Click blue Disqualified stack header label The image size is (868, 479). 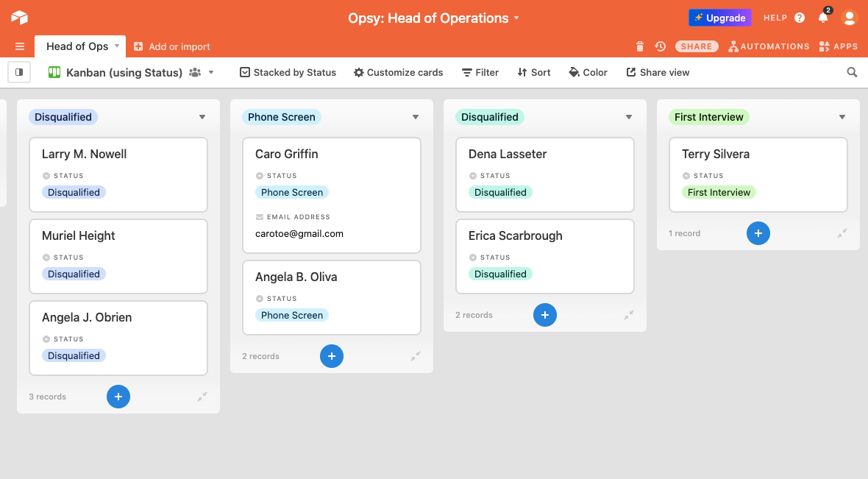[x=63, y=117]
